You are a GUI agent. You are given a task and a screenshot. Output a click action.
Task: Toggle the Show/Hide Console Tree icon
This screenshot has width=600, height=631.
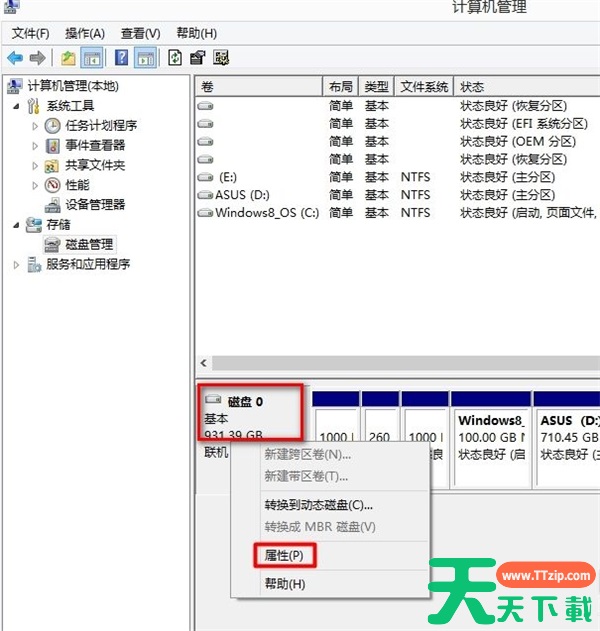(x=91, y=58)
